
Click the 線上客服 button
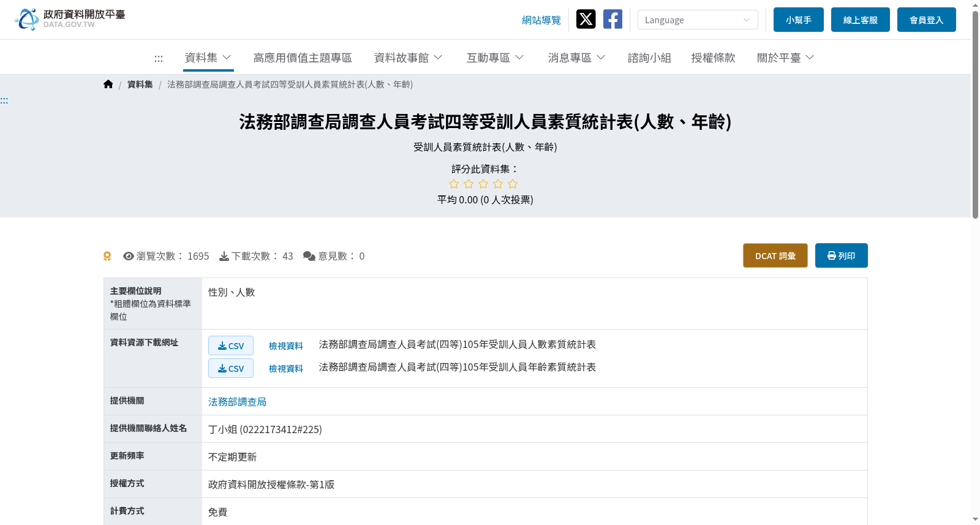(x=861, y=20)
